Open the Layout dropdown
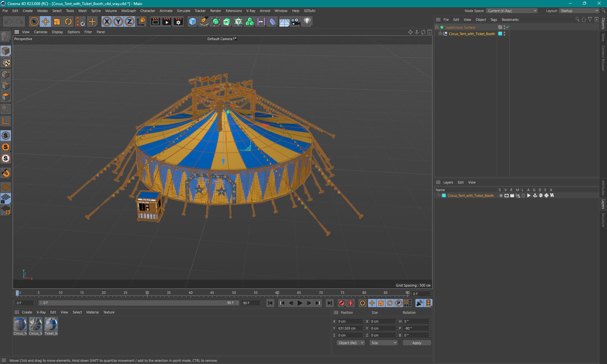This screenshot has height=364, width=607. [579, 11]
